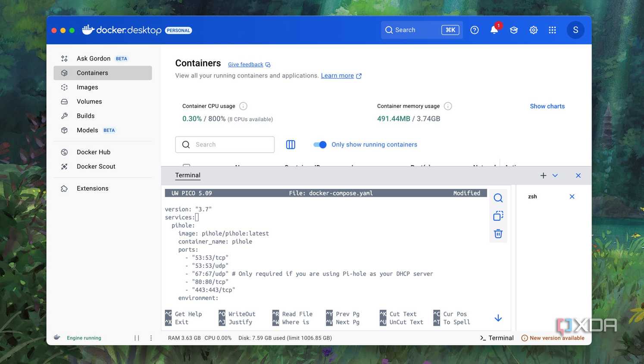644x364 pixels.
Task: Expand the terminal options chevron
Action: click(555, 176)
